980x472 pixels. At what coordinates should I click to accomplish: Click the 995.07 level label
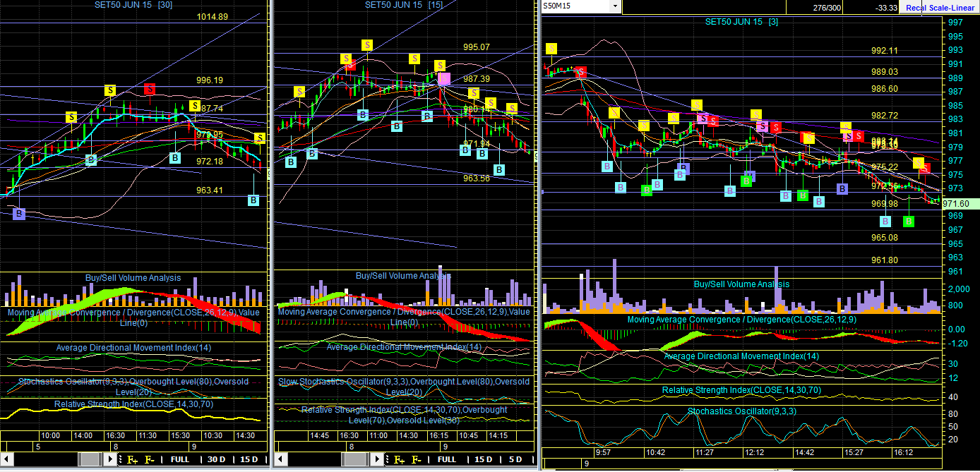pos(476,47)
